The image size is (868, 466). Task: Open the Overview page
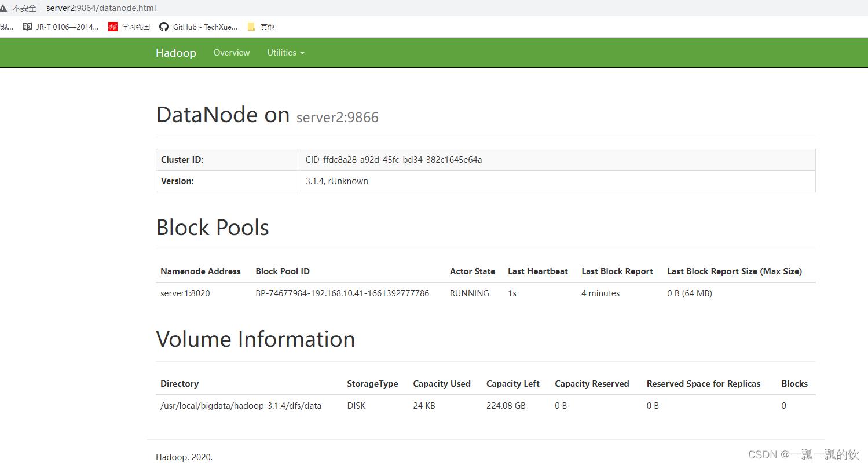(x=232, y=53)
